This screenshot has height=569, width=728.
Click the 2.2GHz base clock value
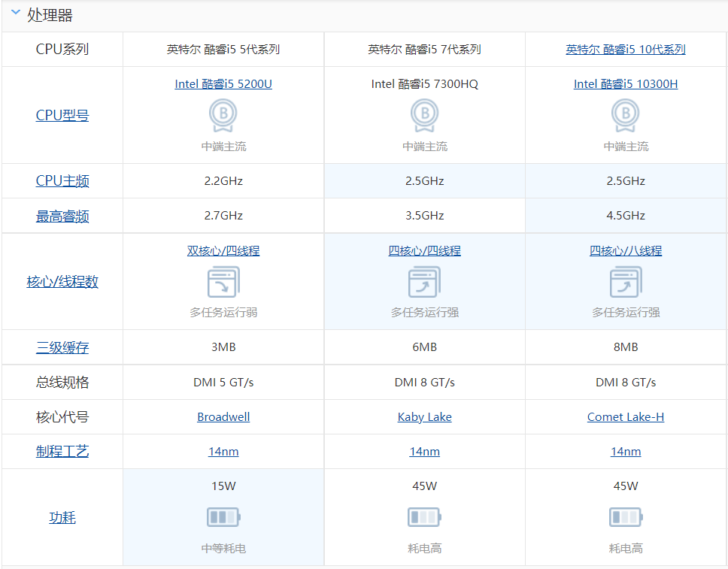(223, 181)
